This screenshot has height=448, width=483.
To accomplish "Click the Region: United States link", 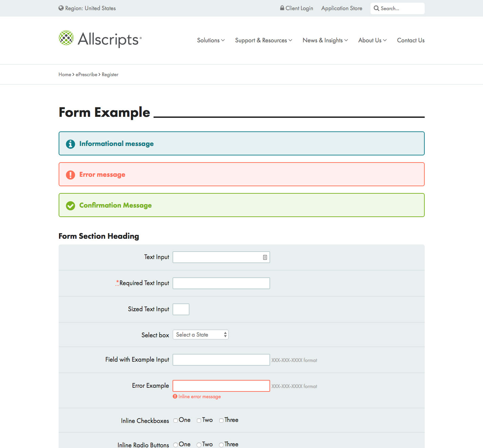I will (87, 8).
